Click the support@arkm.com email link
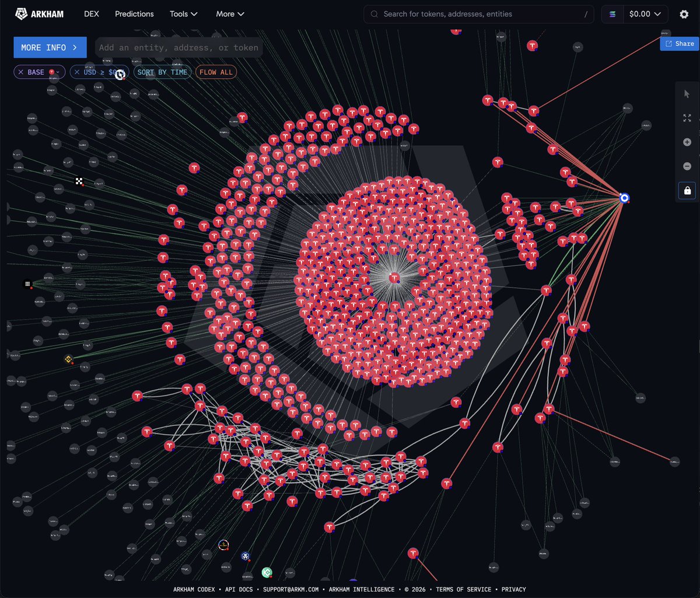 290,589
